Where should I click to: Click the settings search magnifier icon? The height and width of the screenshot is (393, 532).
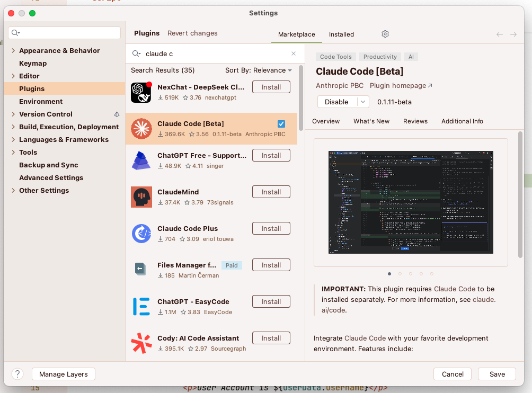click(15, 33)
